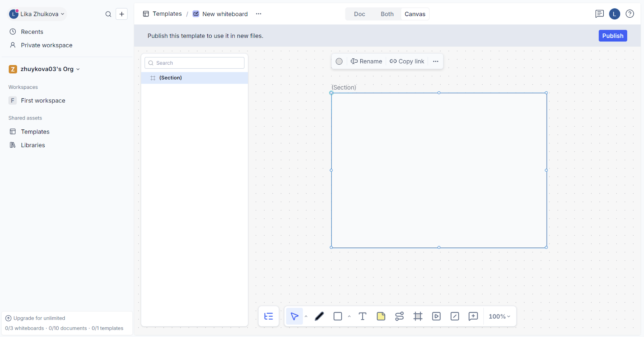
Task: Click the blue Publish button
Action: click(612, 36)
